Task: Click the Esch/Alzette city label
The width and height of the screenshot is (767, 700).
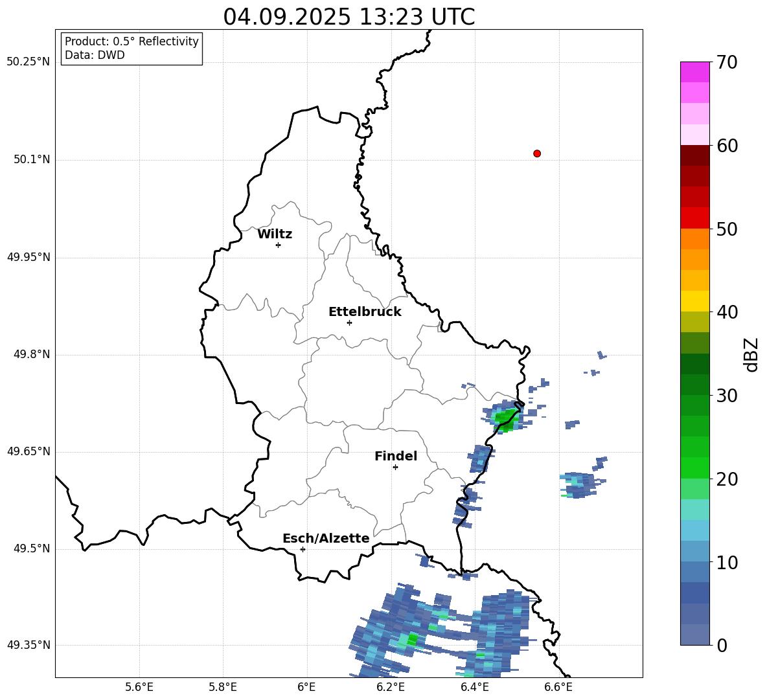Action: 326,538
